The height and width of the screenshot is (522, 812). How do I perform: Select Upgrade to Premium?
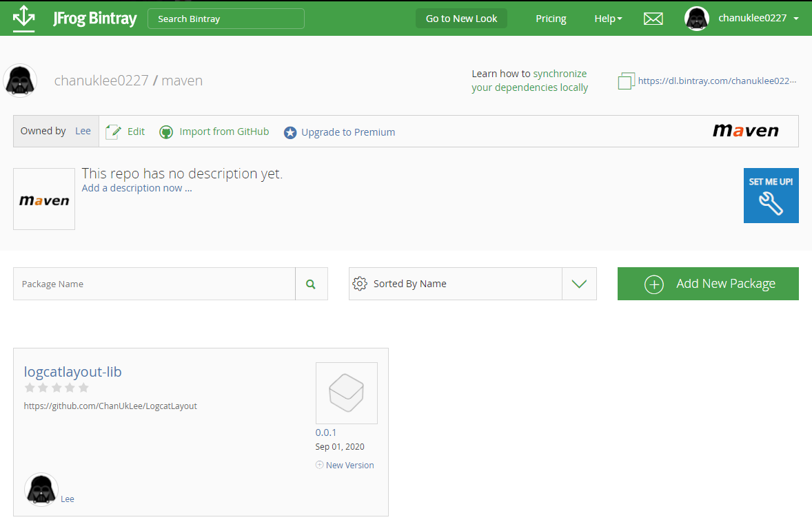[348, 132]
